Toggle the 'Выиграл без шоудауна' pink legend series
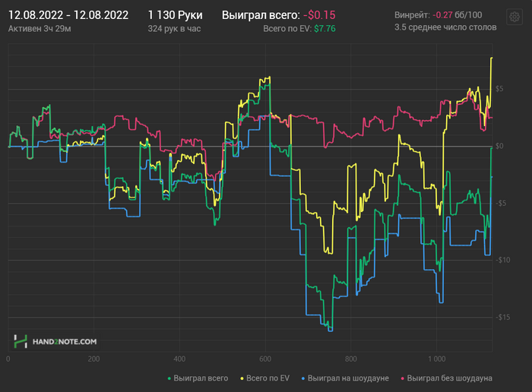 [x=447, y=378]
